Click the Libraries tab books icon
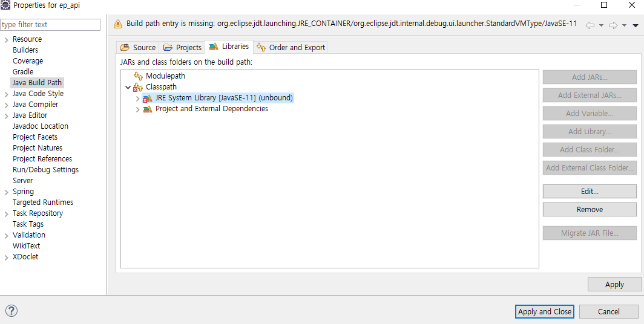 [214, 47]
